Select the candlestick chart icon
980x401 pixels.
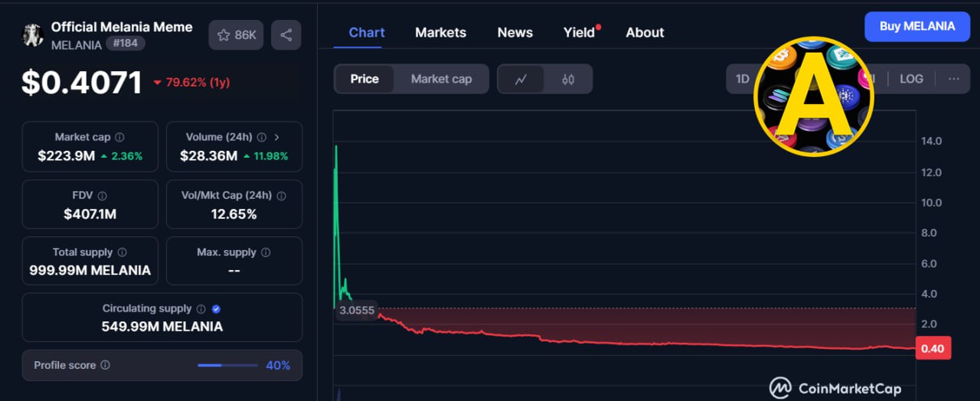(568, 79)
